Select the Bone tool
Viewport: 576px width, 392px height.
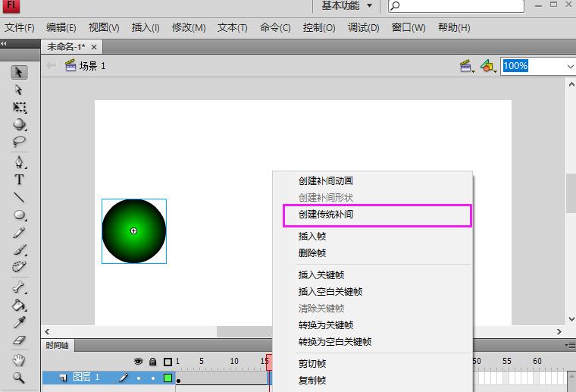[19, 287]
